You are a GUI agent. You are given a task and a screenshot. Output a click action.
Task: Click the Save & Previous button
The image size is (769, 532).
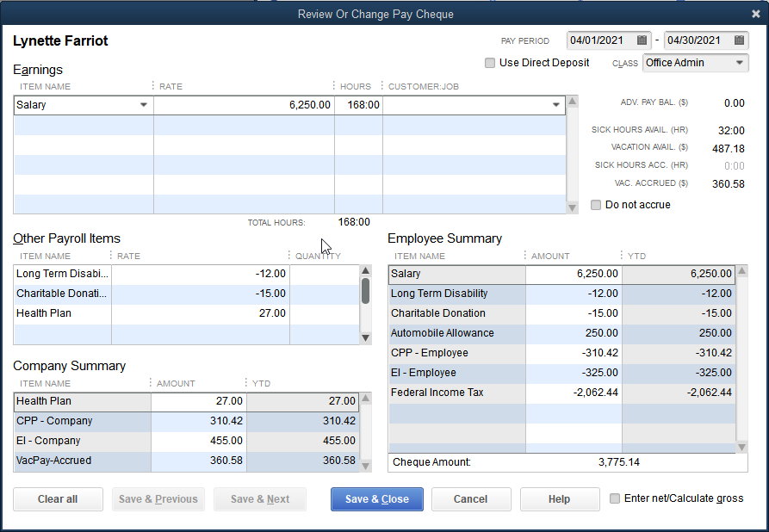pos(158,499)
